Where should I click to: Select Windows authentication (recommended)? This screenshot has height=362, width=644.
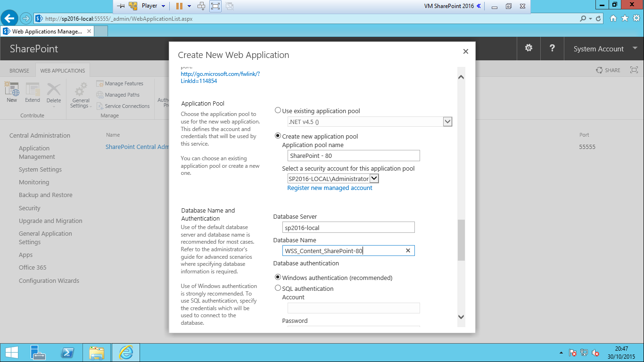point(278,277)
